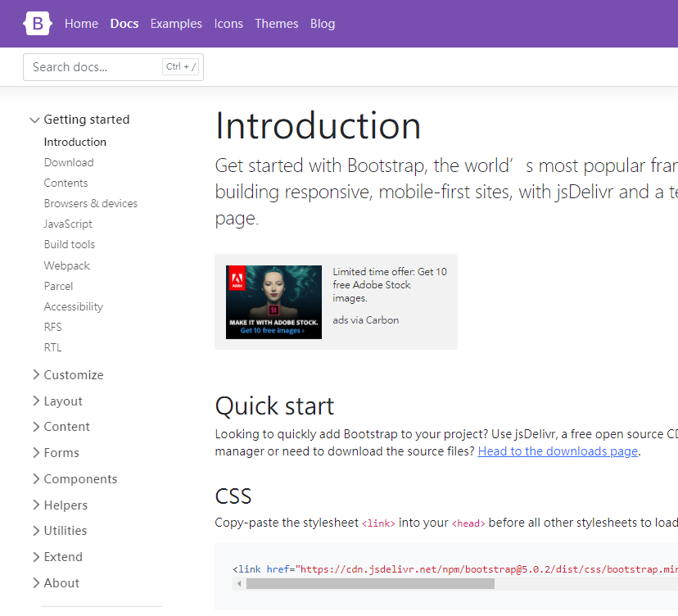The height and width of the screenshot is (616, 678).
Task: Expand the About section
Action: [56, 582]
